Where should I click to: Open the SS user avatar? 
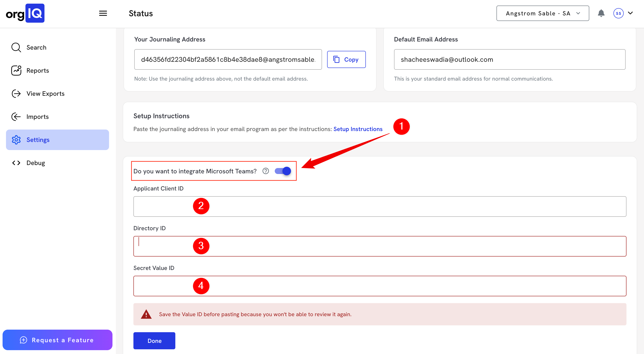point(618,13)
